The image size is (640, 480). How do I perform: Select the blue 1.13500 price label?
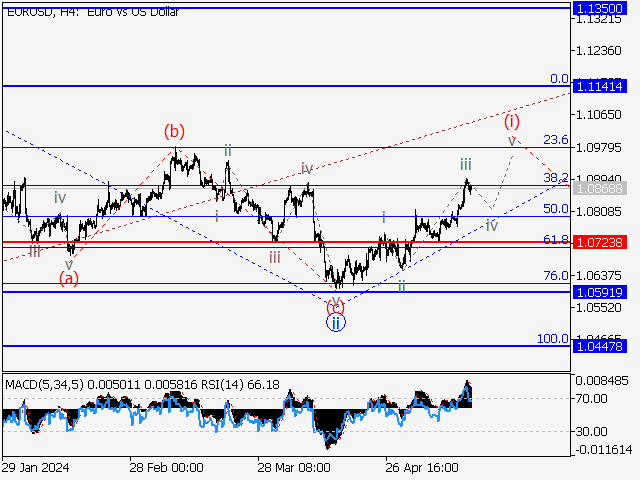click(x=600, y=8)
